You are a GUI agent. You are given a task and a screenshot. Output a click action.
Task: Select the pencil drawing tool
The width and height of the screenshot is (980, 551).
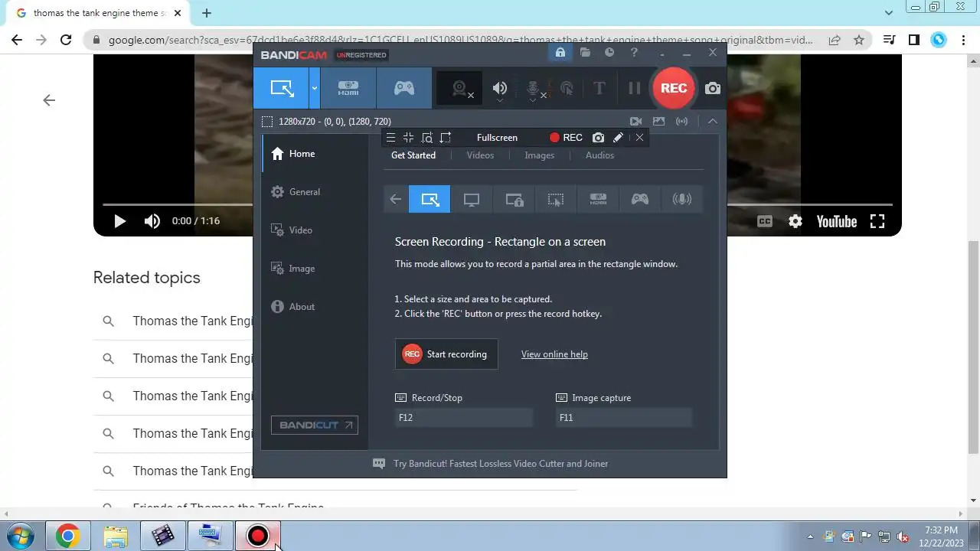point(618,138)
